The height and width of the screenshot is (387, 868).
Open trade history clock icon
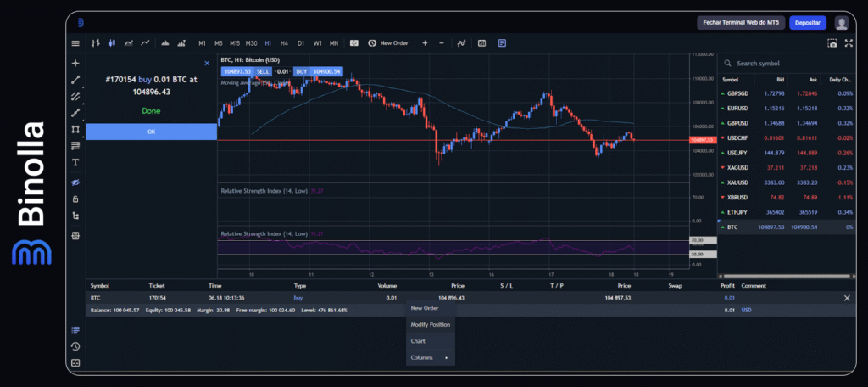point(75,346)
